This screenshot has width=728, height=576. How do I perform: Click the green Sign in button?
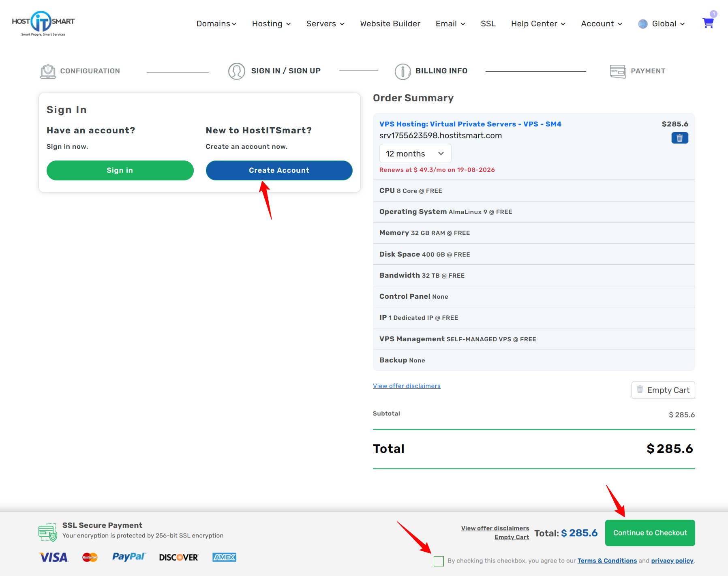pyautogui.click(x=120, y=170)
